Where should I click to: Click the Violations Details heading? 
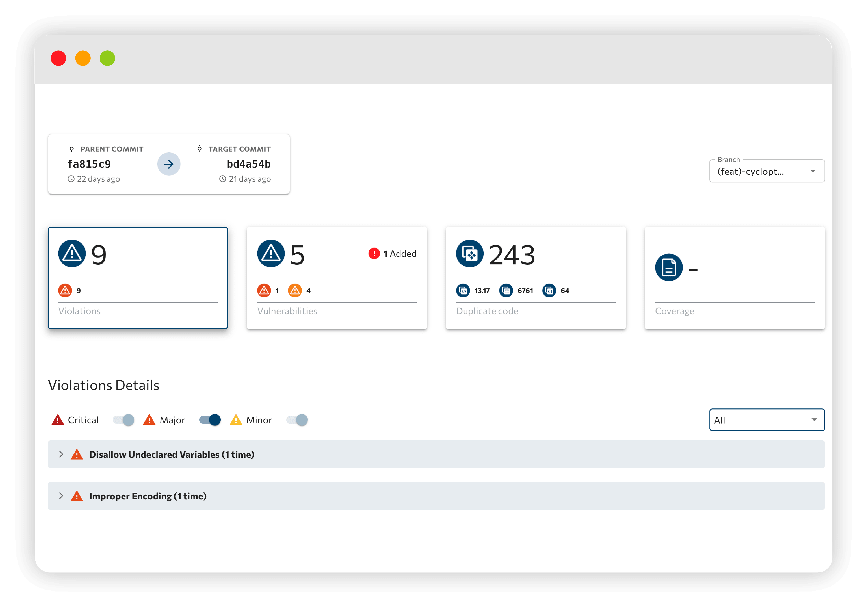pos(104,385)
